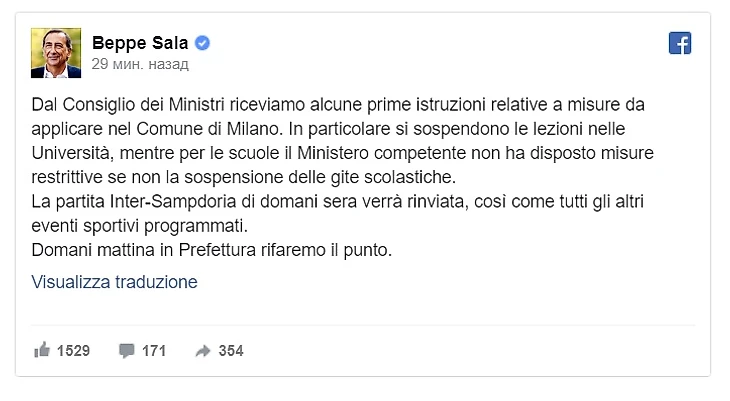Viewport: 730px width, 401px height.
Task: Click the thumbs-up like icon
Action: click(42, 351)
